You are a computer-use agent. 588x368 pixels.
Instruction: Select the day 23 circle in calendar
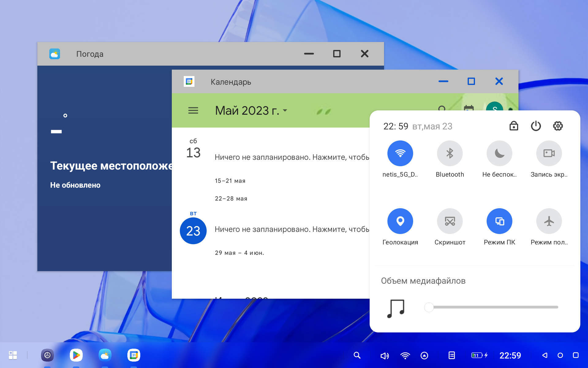tap(193, 231)
